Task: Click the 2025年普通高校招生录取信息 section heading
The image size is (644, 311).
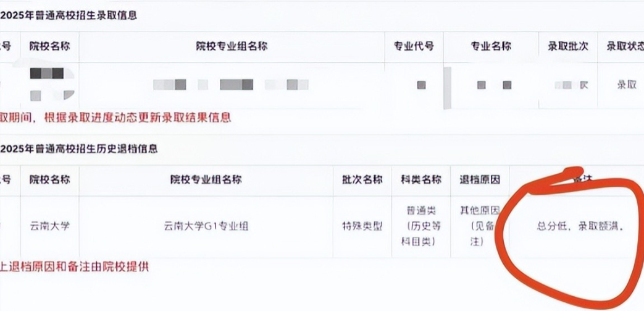Action: coord(69,16)
